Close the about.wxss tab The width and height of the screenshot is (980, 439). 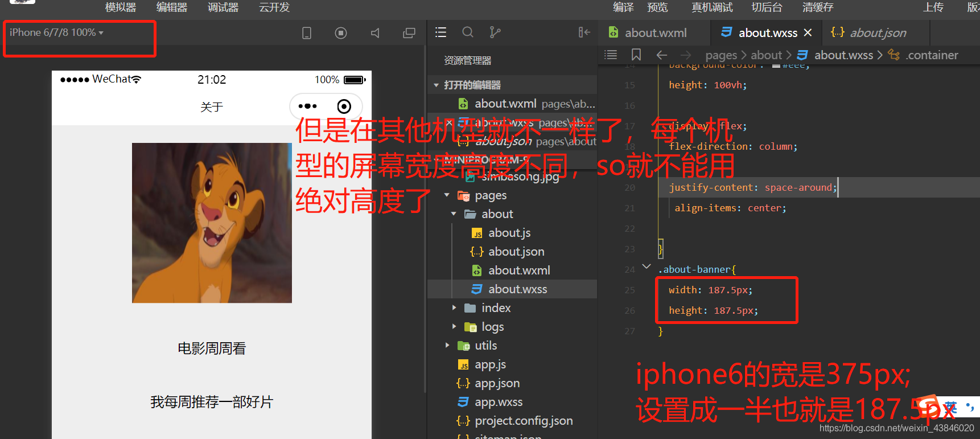pos(808,33)
